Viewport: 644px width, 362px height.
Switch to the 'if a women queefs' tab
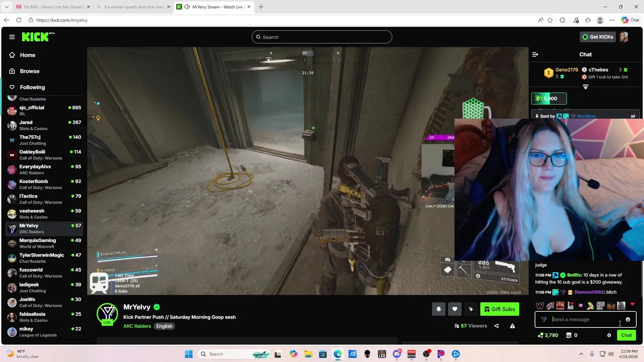tap(133, 7)
